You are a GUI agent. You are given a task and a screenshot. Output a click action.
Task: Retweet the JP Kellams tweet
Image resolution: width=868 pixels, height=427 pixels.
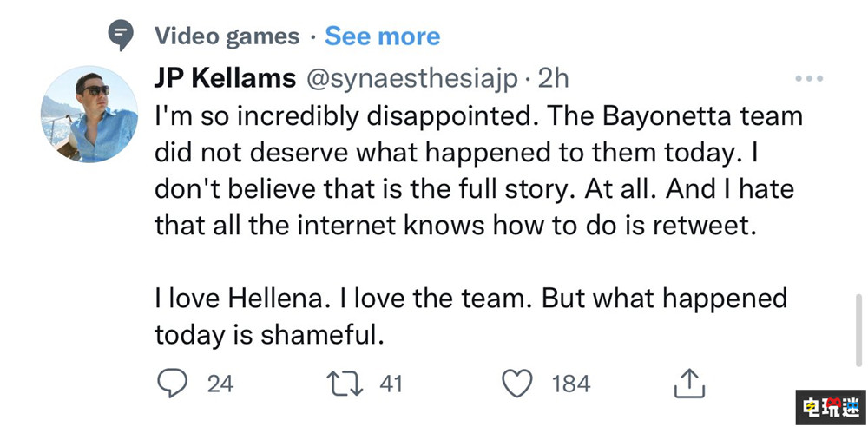coord(350,383)
